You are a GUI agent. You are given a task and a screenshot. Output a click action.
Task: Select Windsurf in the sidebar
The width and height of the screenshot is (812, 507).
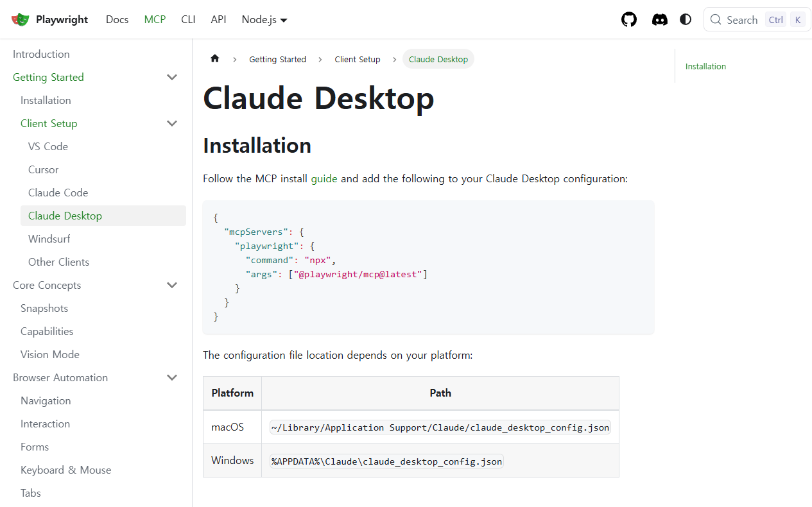(49, 239)
